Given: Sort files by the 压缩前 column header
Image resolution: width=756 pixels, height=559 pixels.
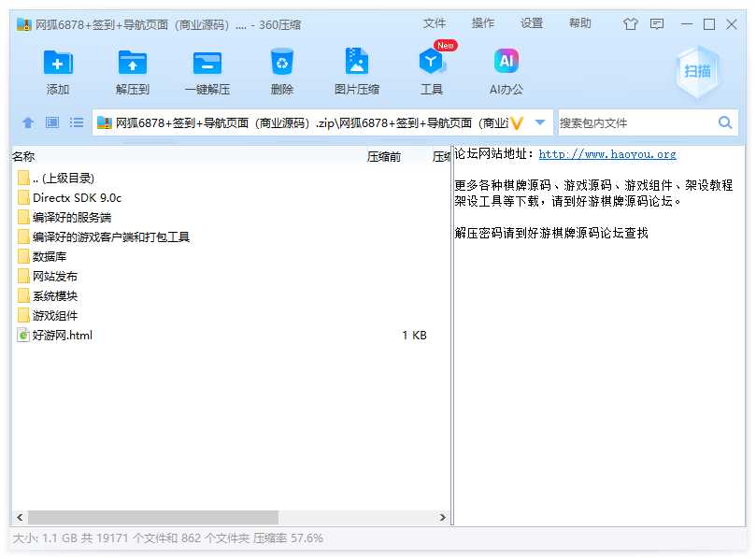Looking at the screenshot, I should (x=384, y=157).
